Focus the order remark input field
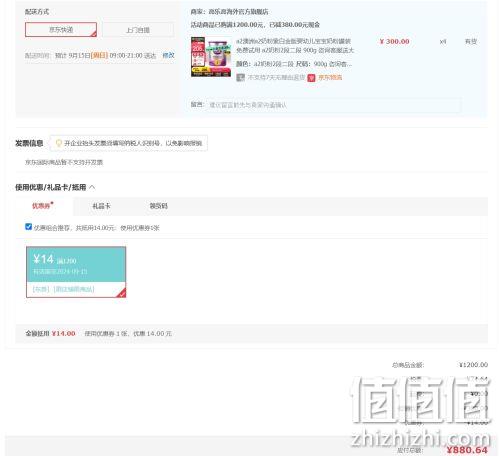The width and height of the screenshot is (500, 456). click(333, 105)
